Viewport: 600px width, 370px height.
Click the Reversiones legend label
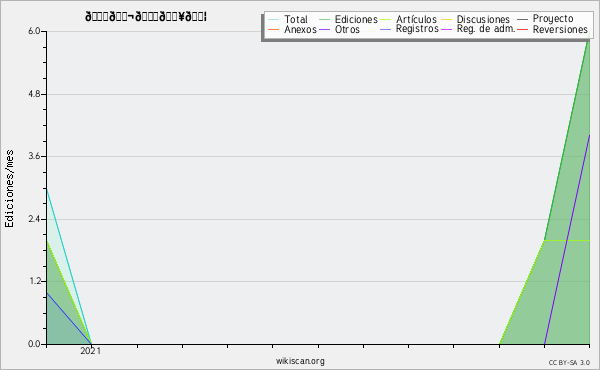(x=560, y=29)
